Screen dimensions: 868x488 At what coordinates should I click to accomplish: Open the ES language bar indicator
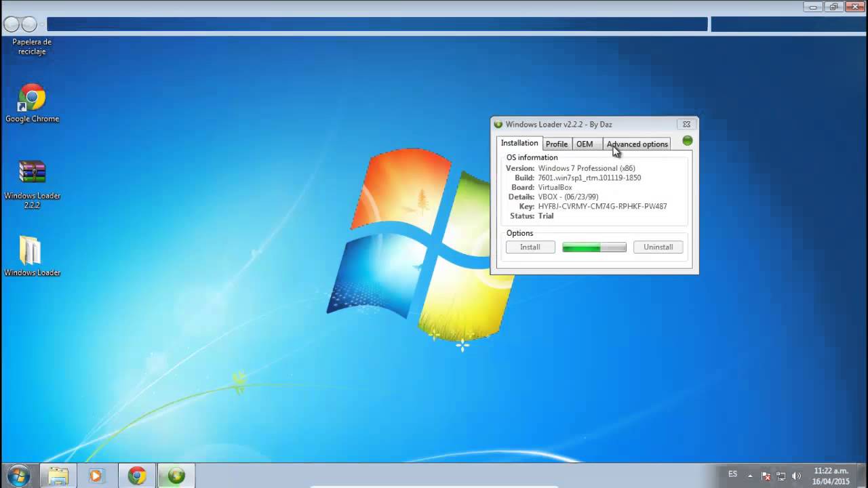[x=732, y=474]
